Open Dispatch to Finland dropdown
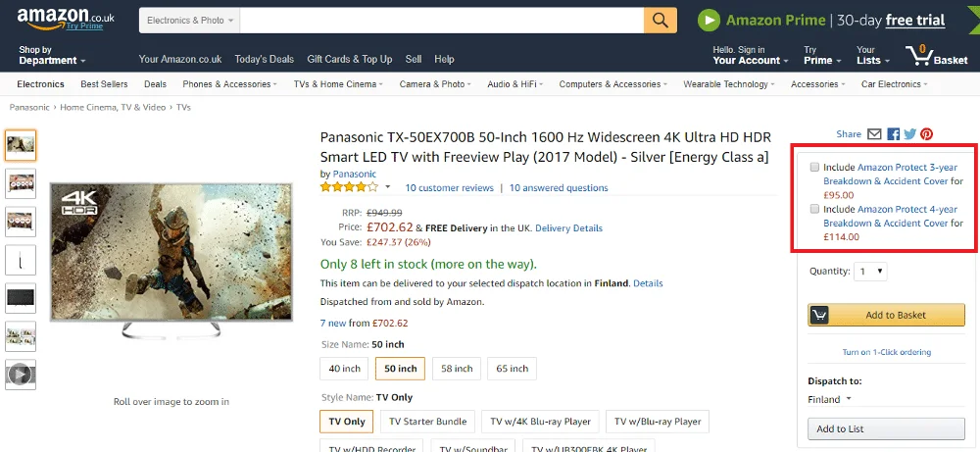 pyautogui.click(x=830, y=399)
